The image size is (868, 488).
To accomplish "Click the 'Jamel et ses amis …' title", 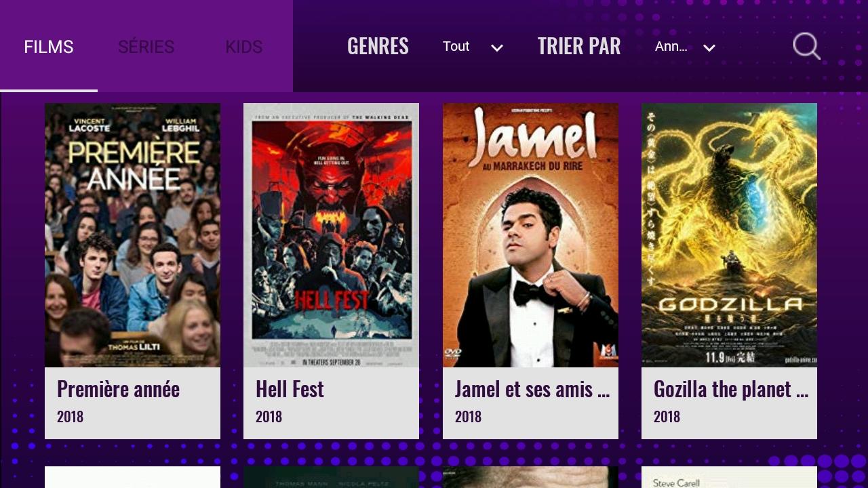I will pos(532,389).
